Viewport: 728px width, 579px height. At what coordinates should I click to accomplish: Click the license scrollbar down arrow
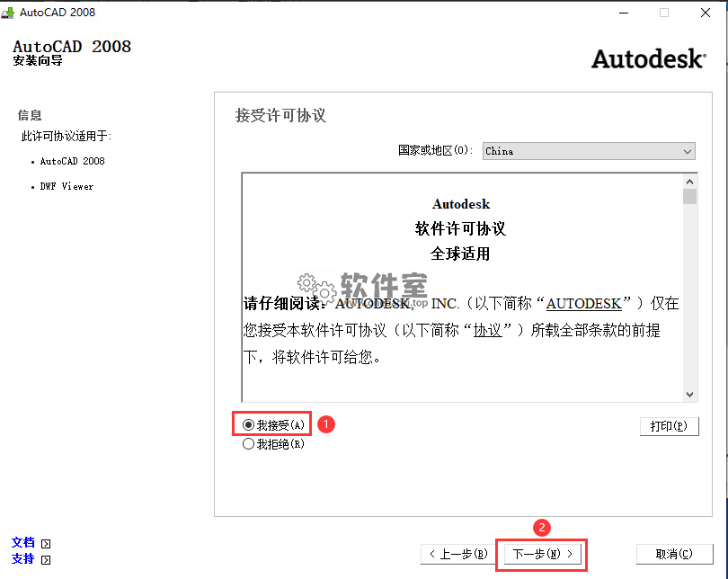690,394
